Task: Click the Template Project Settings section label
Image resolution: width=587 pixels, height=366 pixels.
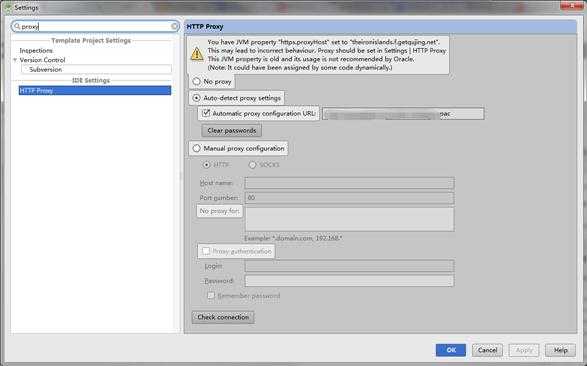Action: click(x=91, y=40)
